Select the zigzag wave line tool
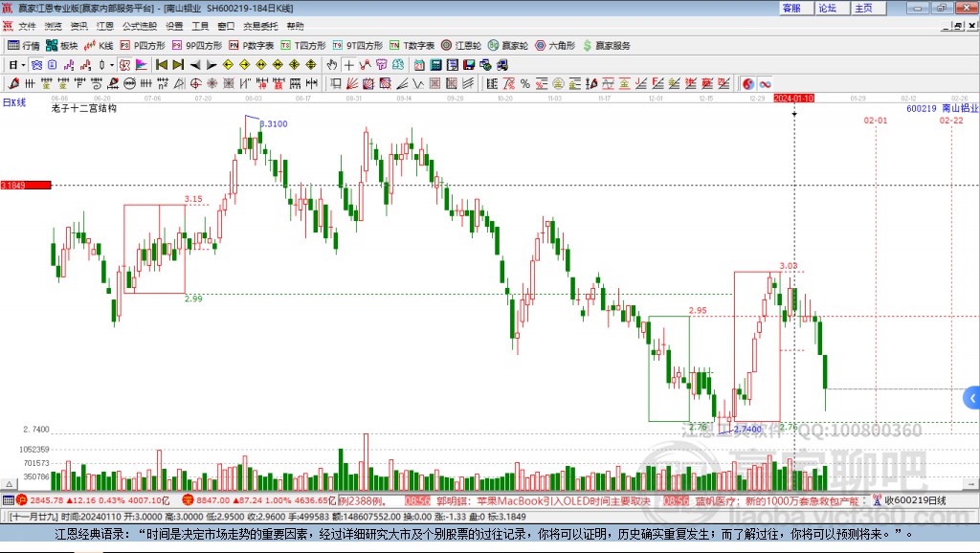The height and width of the screenshot is (553, 980). click(417, 84)
